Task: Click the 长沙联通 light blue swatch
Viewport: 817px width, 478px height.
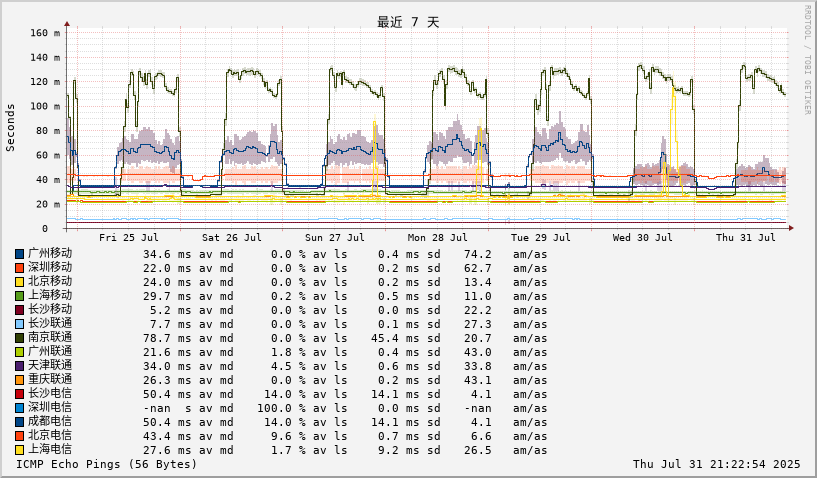Action: (x=19, y=325)
